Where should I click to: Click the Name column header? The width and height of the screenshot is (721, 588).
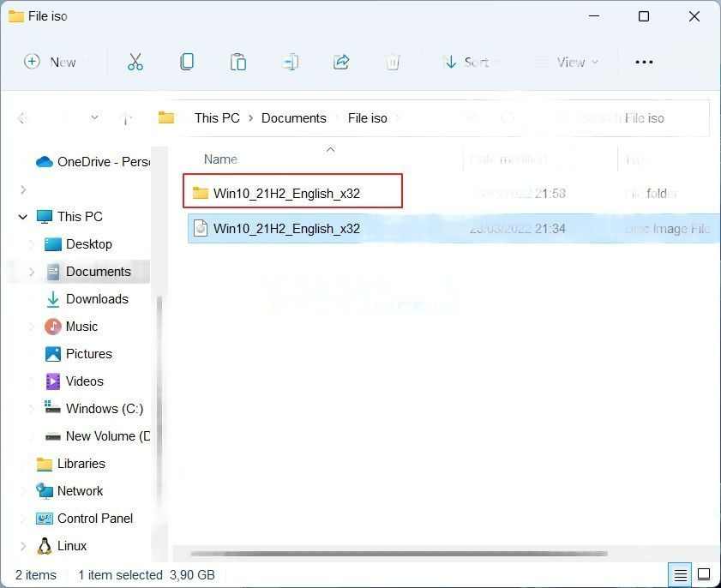point(220,159)
